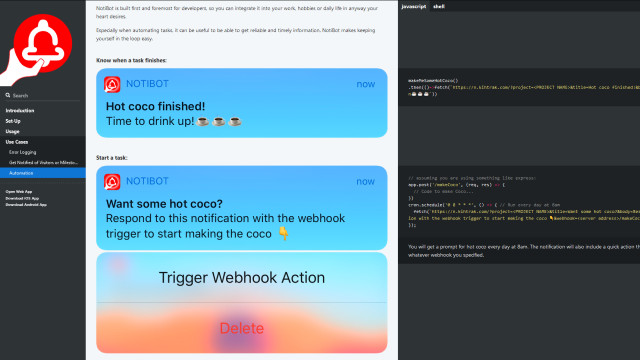Click NotiBot app icon in Hot coco notification

pos(112,84)
